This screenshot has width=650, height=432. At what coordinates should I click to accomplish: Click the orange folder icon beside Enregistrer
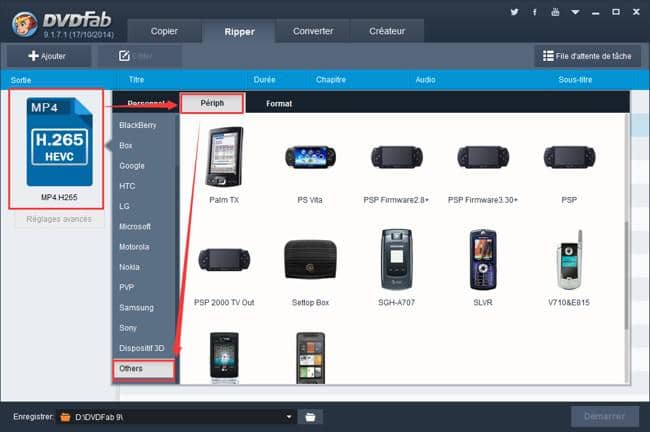[x=65, y=417]
